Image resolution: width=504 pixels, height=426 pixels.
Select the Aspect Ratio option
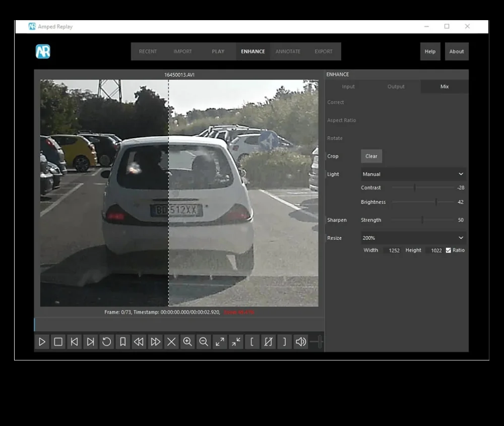coord(341,120)
